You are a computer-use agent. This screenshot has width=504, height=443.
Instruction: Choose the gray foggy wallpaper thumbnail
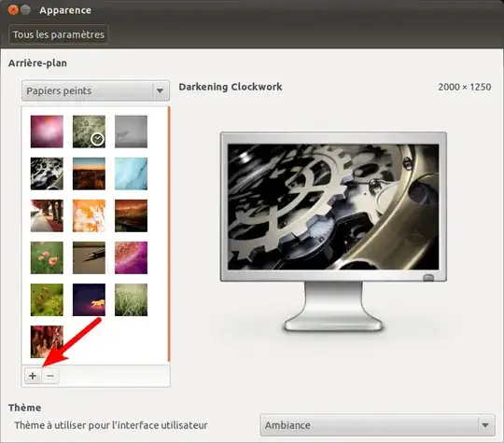pyautogui.click(x=132, y=132)
